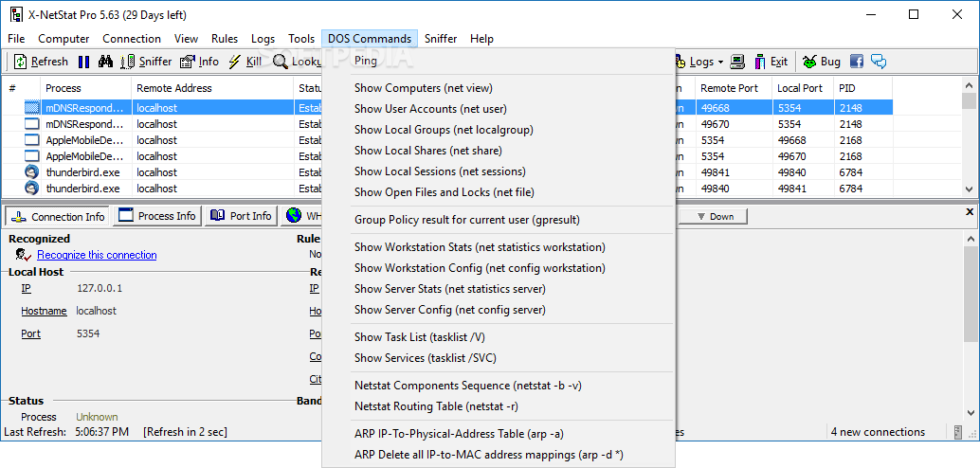Open the File menu
980x468 pixels.
pos(16,39)
